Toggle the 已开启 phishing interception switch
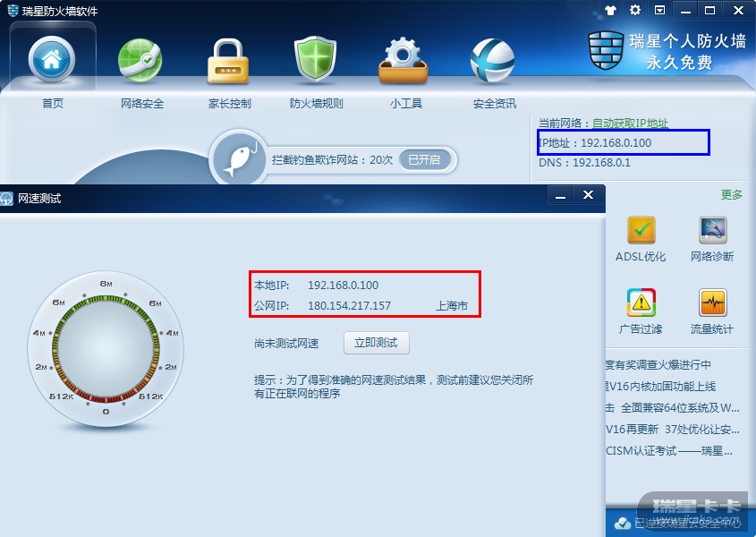Image resolution: width=756 pixels, height=537 pixels. [425, 159]
